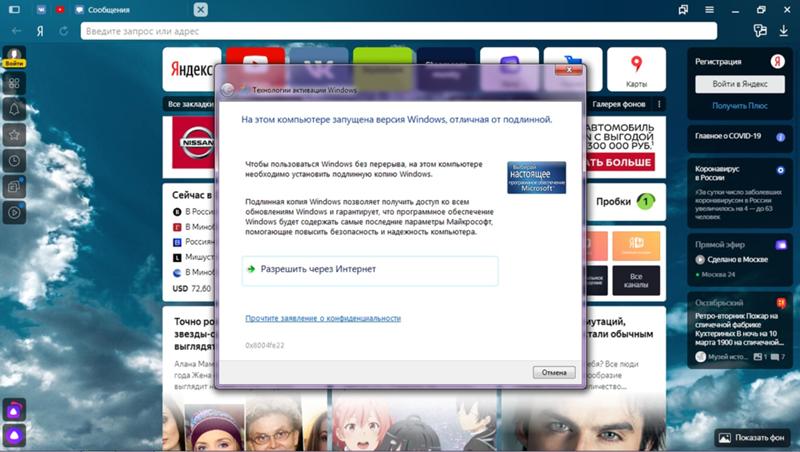Open the bookmarks manager icon in title bar
Image resolution: width=800 pixels, height=452 pixels.
(x=683, y=10)
